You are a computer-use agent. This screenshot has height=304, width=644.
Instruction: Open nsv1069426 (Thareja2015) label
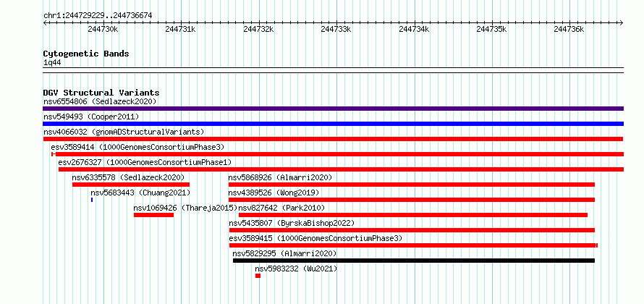pyautogui.click(x=186, y=208)
